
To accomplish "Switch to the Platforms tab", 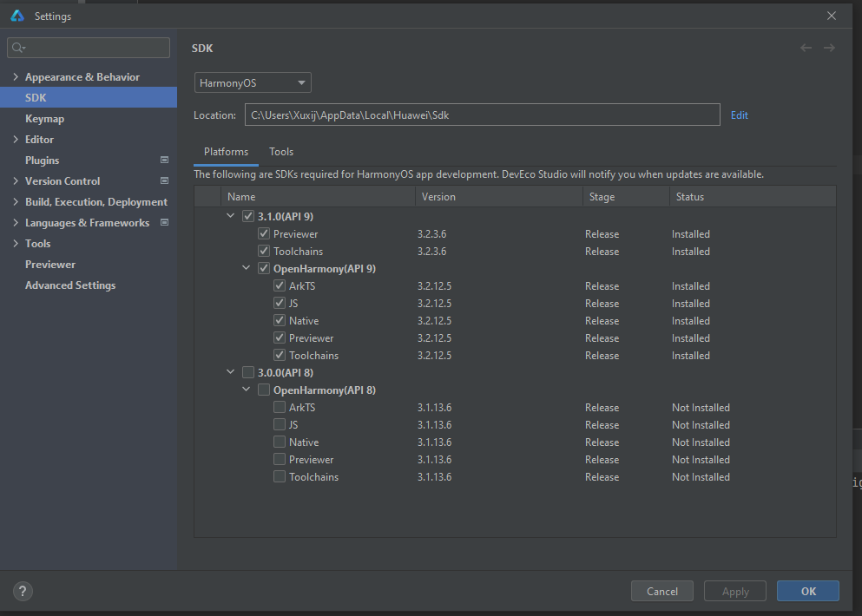I will (226, 152).
